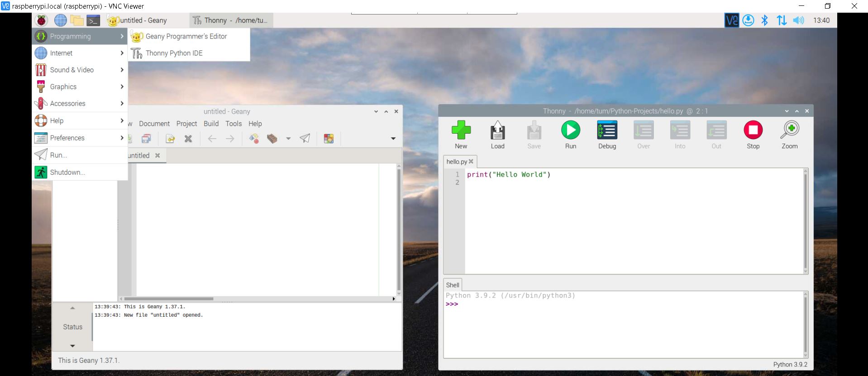Click Geany's Compile shapes icon

[254, 139]
